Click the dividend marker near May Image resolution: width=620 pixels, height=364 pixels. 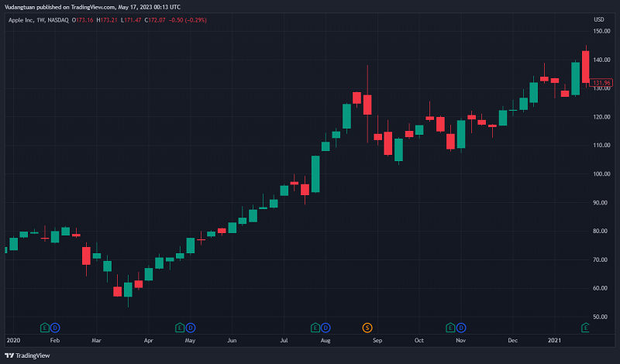click(x=191, y=327)
